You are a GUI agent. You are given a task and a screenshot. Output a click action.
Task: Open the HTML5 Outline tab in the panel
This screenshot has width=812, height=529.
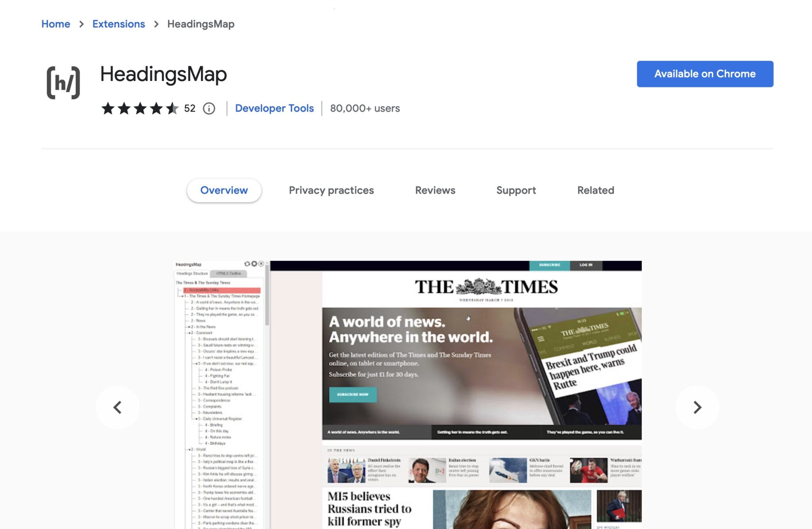click(x=229, y=273)
